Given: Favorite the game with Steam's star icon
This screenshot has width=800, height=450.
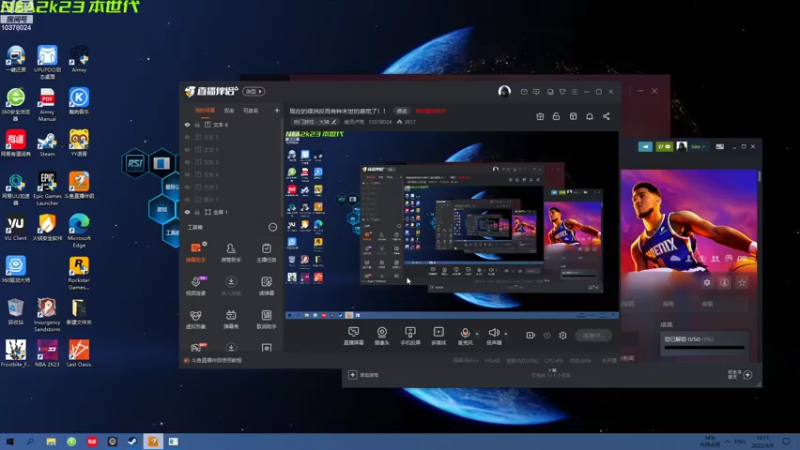Looking at the screenshot, I should pos(742,282).
